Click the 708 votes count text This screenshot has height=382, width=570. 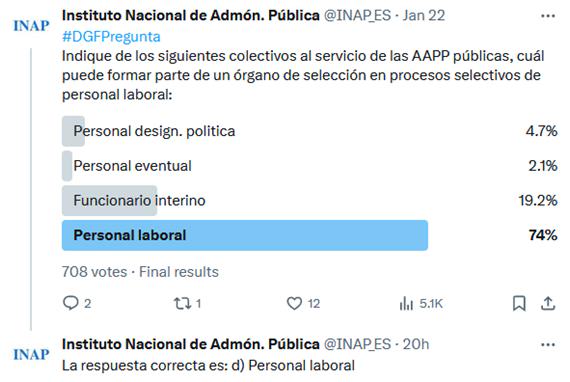[x=95, y=272]
